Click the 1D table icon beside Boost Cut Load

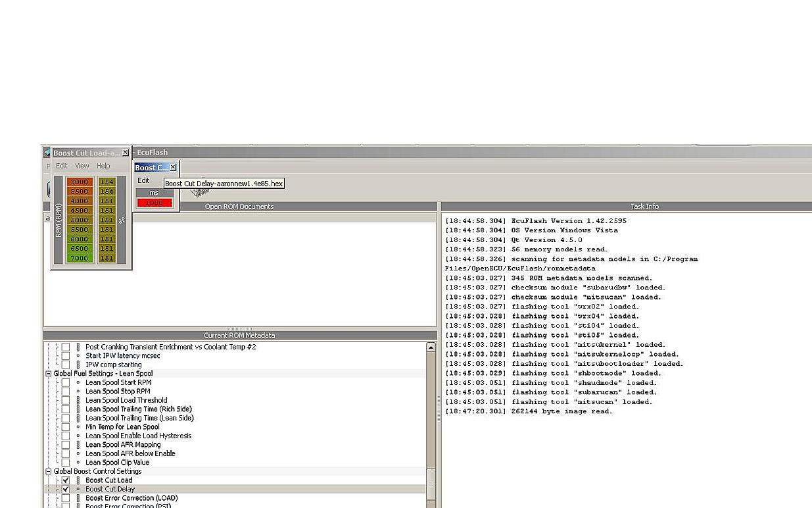click(x=78, y=480)
